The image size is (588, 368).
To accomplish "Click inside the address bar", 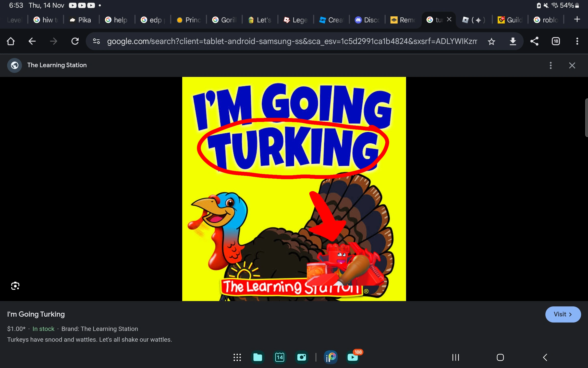I will point(281,41).
